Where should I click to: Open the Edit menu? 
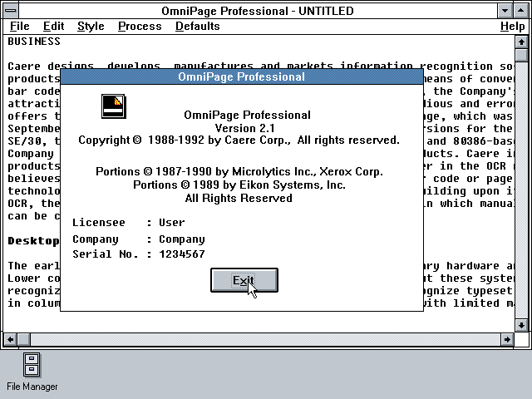click(53, 26)
